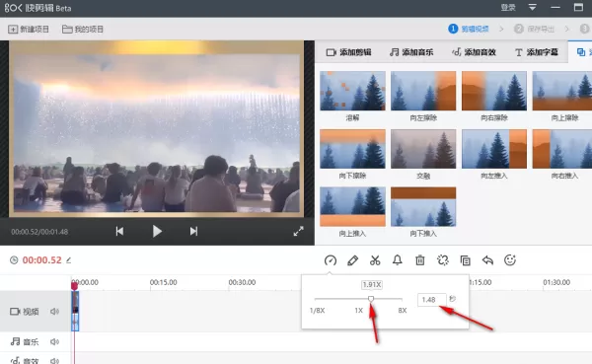This screenshot has width=592, height=364.
Task: Mute the 音效 sound effects track
Action: click(54, 361)
